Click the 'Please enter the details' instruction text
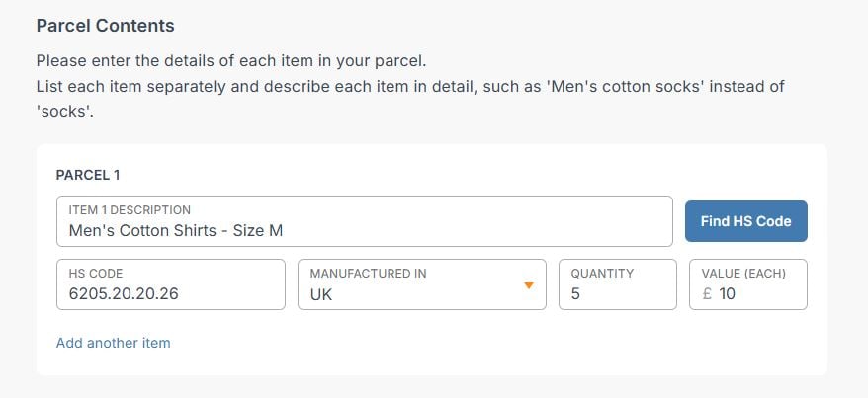This screenshot has width=868, height=398. (230, 61)
